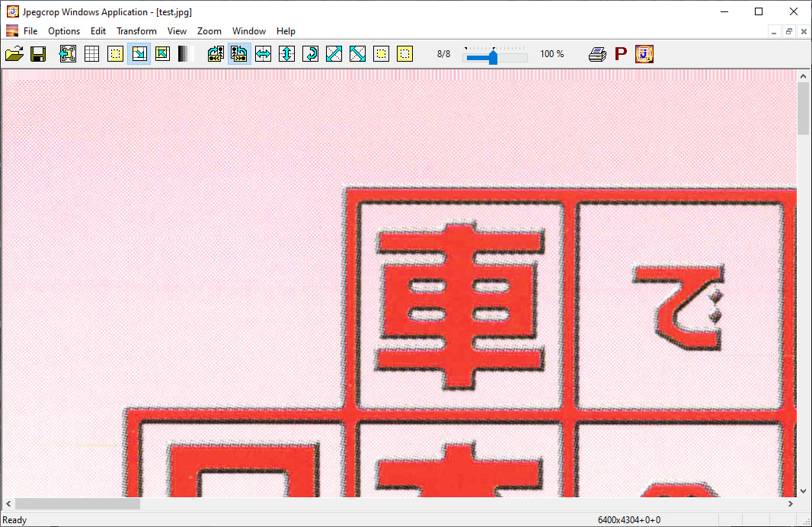
Task: Toggle the grid display toolbar button
Action: (x=91, y=54)
